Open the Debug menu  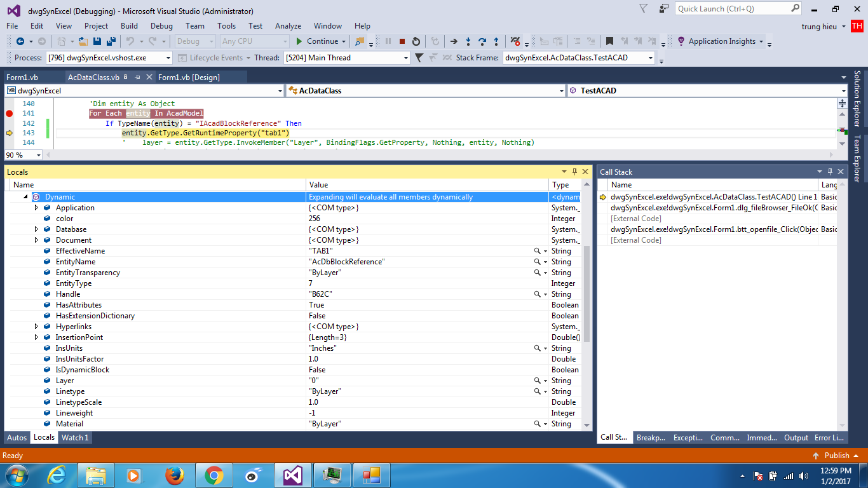coord(161,26)
